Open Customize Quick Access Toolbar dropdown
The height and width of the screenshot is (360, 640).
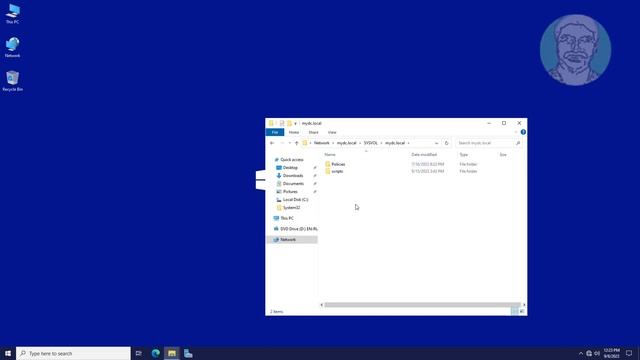point(296,123)
